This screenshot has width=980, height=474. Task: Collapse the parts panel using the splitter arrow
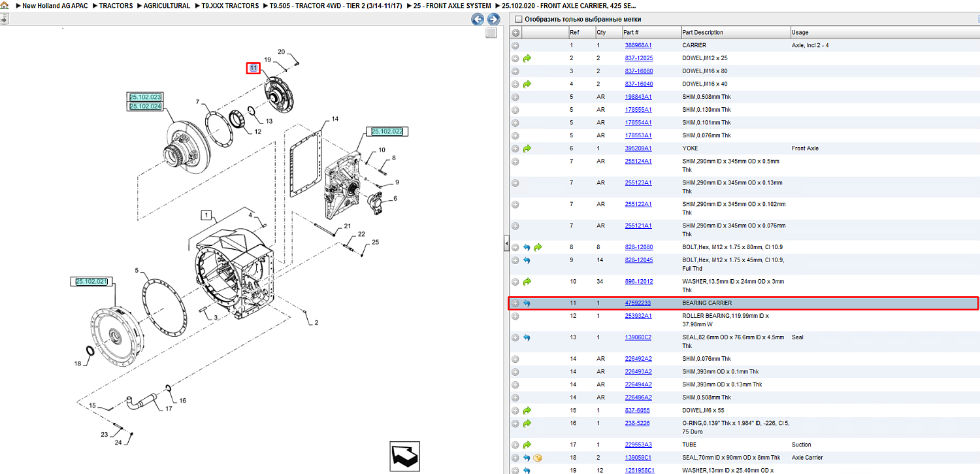(506, 244)
